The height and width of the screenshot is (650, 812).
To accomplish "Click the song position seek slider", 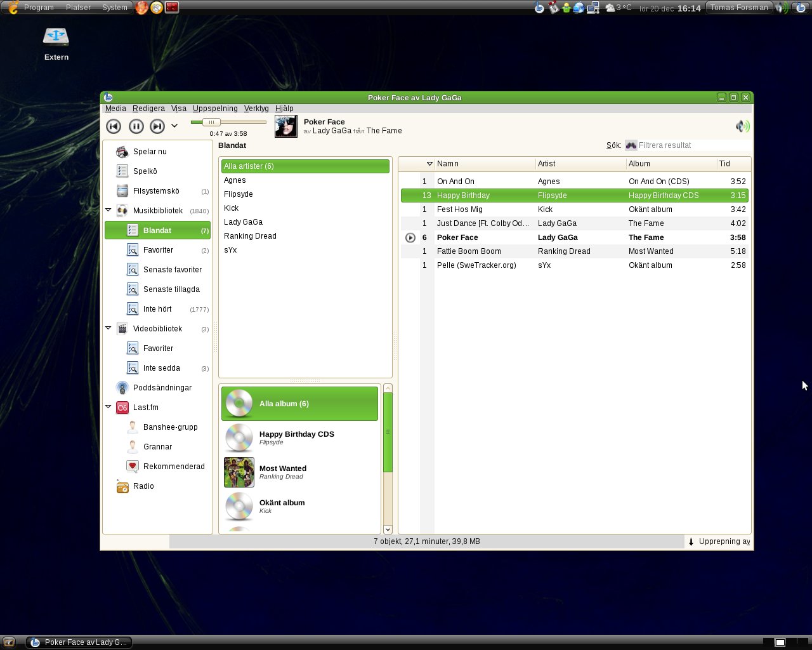I will click(x=228, y=122).
